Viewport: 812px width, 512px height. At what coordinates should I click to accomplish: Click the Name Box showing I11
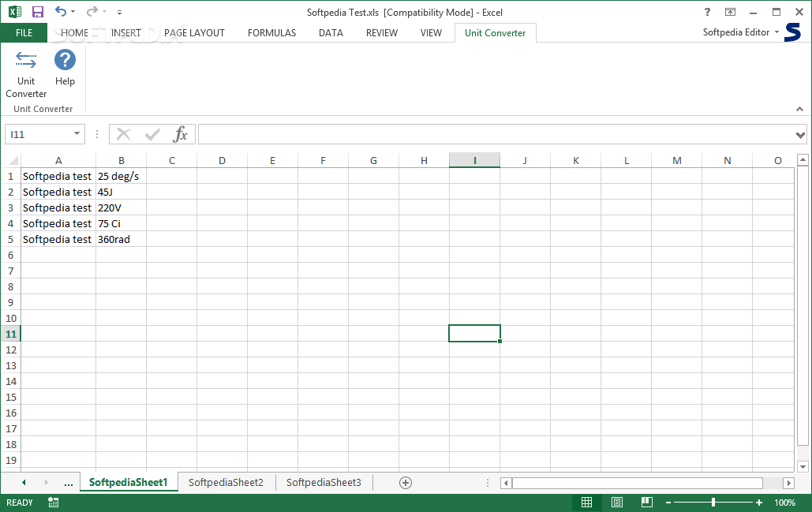click(x=39, y=135)
